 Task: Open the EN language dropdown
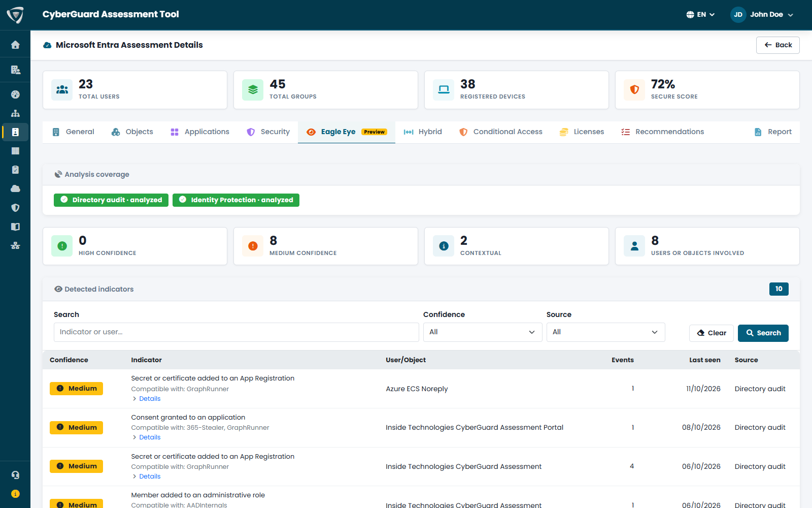pyautogui.click(x=700, y=15)
